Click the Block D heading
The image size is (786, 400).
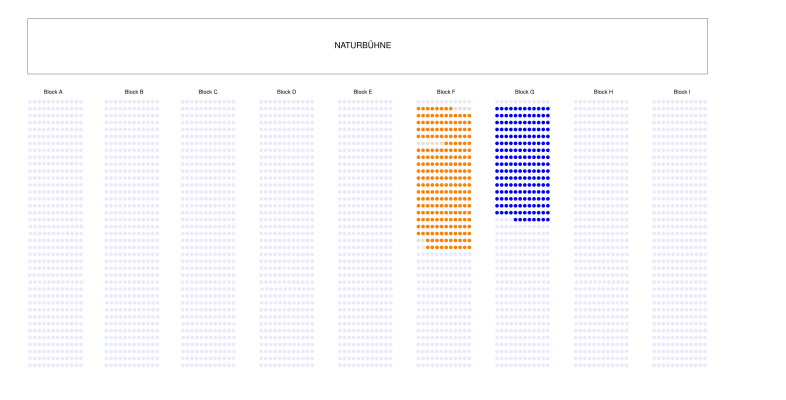(x=286, y=92)
